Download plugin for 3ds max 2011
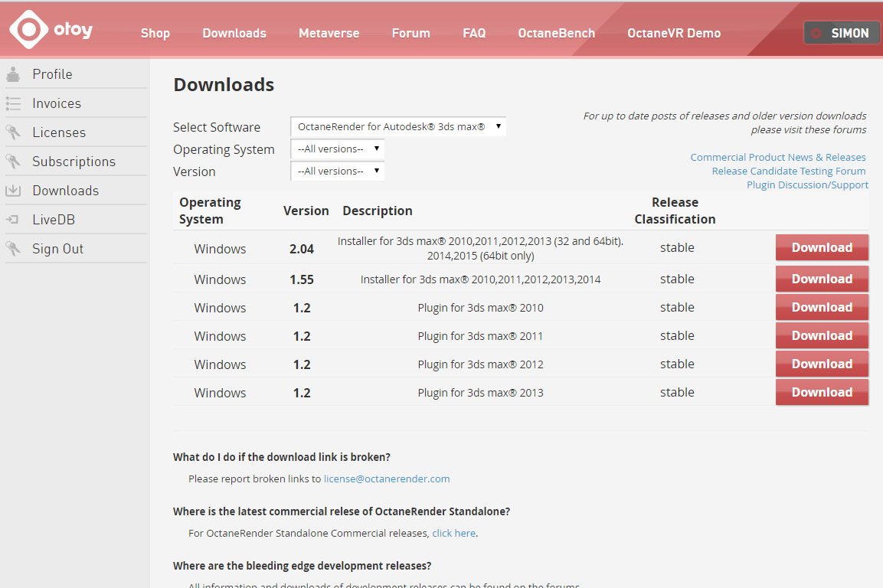 tap(822, 335)
